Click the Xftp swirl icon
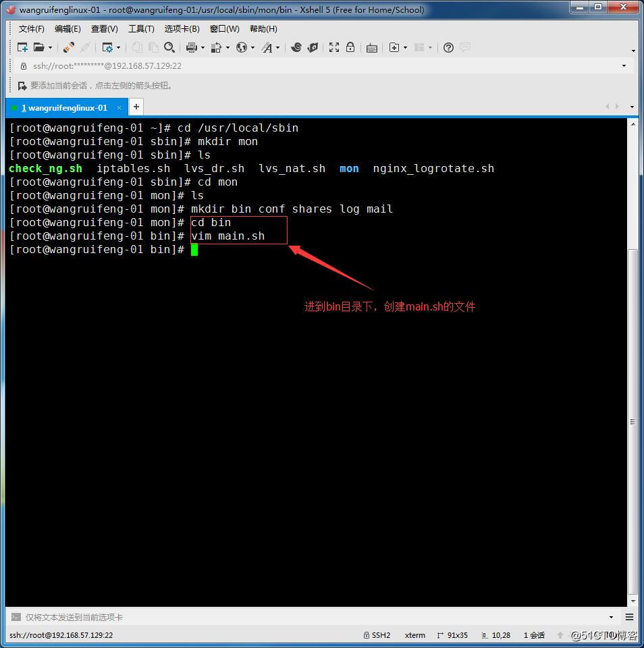 [296, 47]
